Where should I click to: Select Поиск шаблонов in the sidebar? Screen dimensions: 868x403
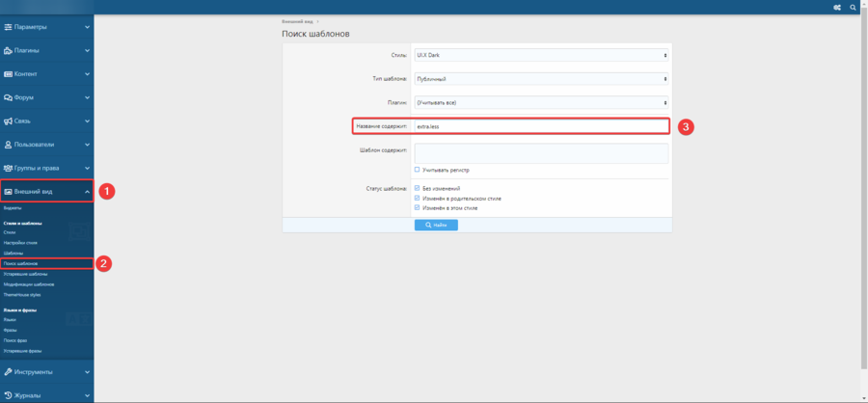tap(21, 263)
